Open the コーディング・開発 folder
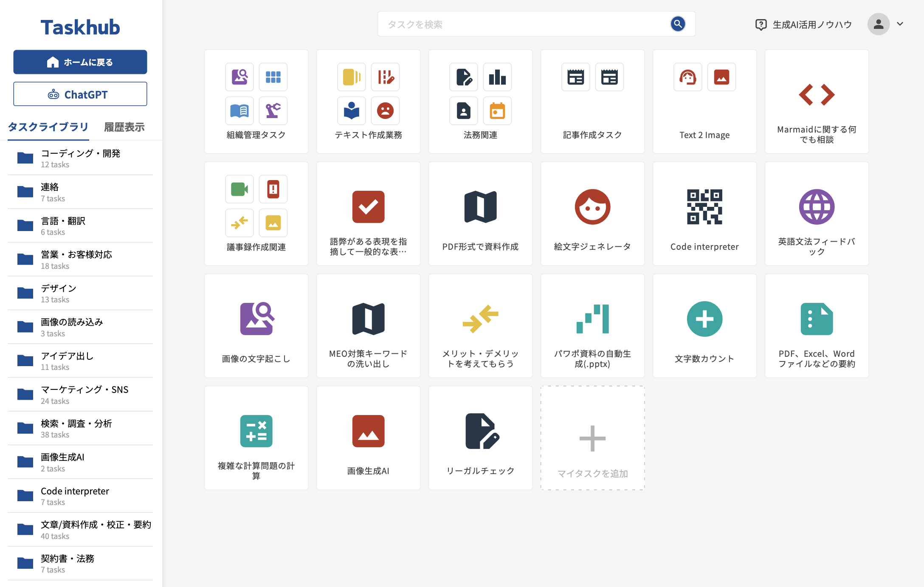The image size is (924, 587). click(x=80, y=158)
